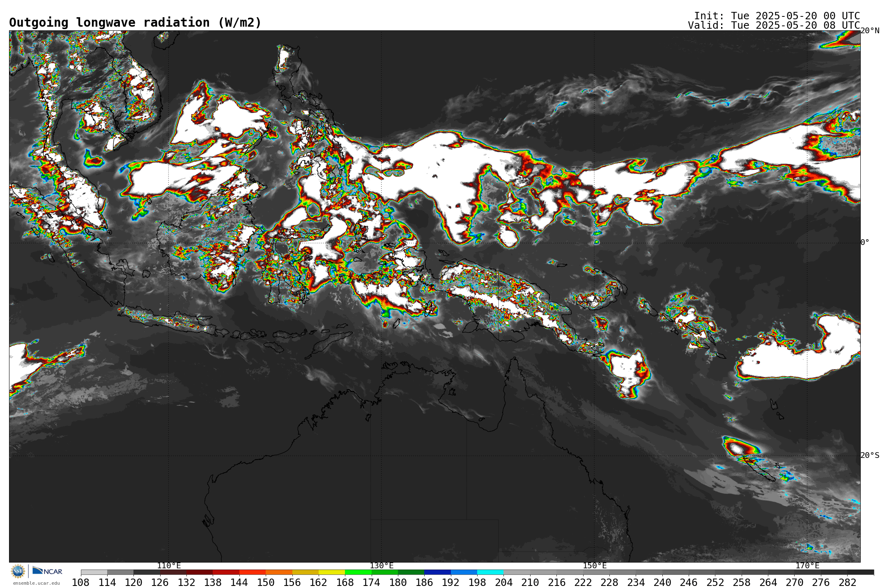The image size is (887, 588).
Task: Click the 'Valid: Tue 2025-05-20 08 UTC' line
Action: (774, 25)
